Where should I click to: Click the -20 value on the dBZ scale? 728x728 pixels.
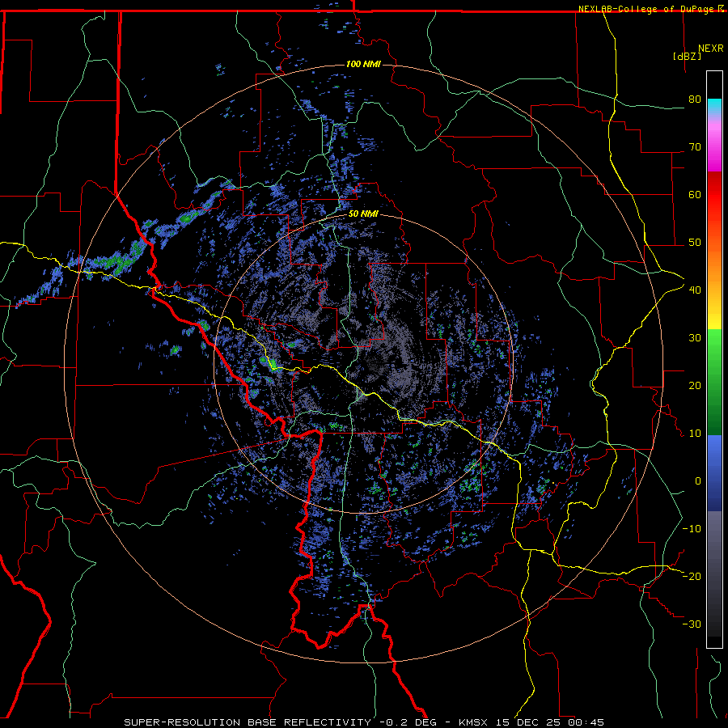click(x=692, y=576)
